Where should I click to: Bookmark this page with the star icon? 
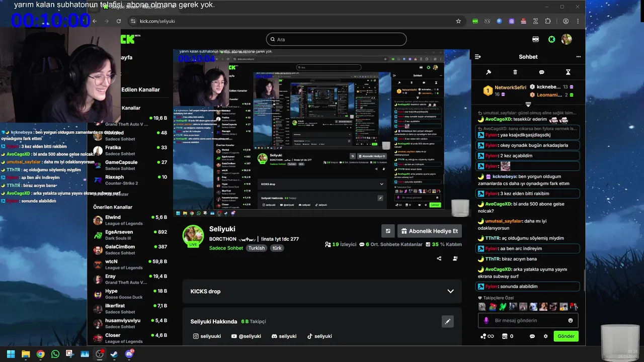click(x=458, y=21)
